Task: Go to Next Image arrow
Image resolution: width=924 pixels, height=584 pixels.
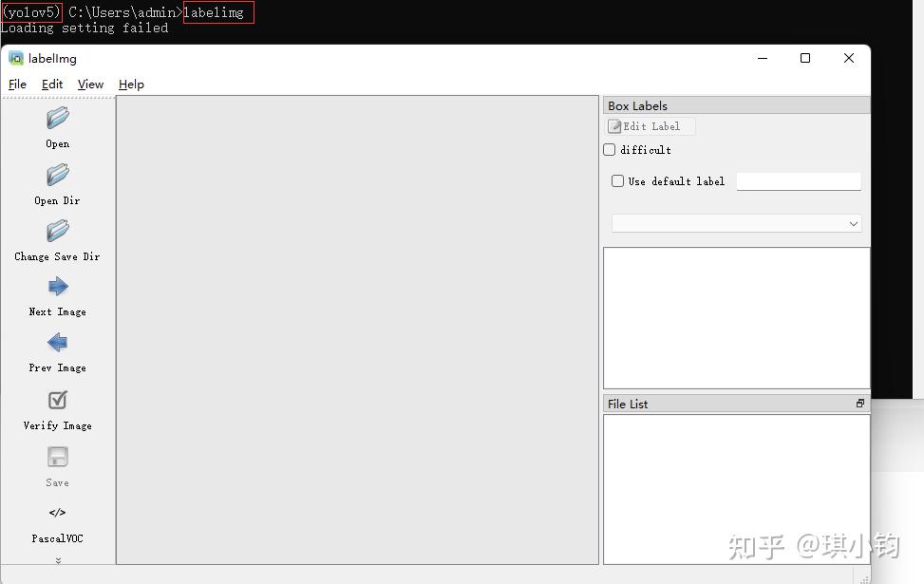Action: (x=58, y=287)
